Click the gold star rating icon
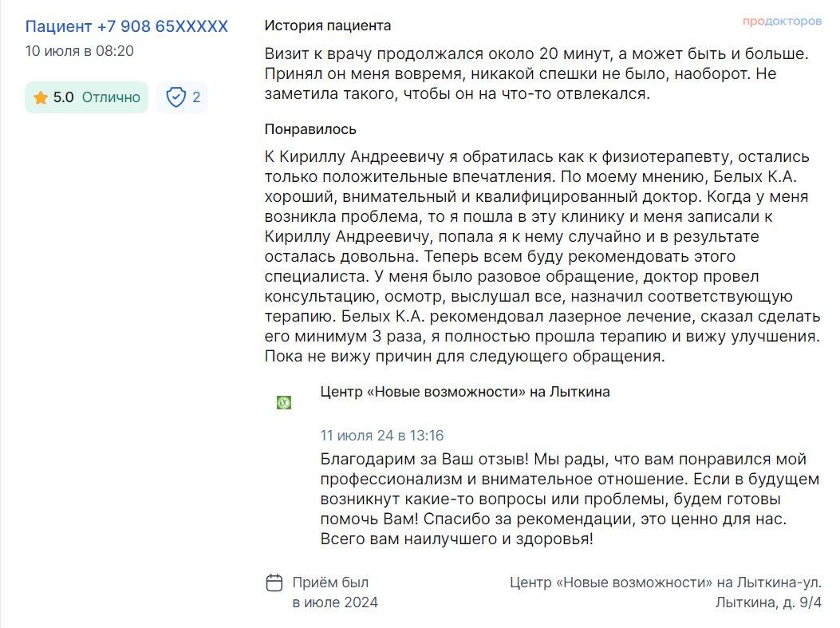 (40, 97)
